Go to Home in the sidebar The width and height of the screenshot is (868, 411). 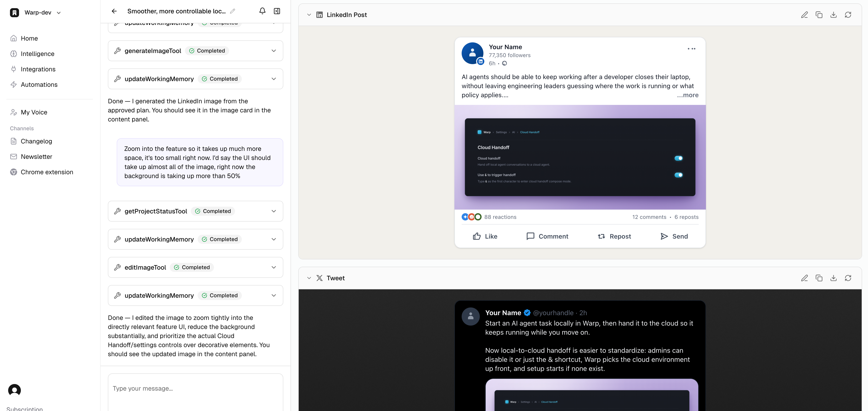click(29, 39)
